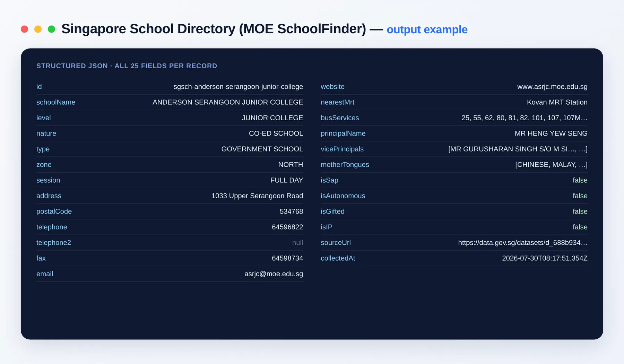Click website value 'www.asrjc.moe.edu.sg'
The height and width of the screenshot is (364, 624).
(x=552, y=87)
